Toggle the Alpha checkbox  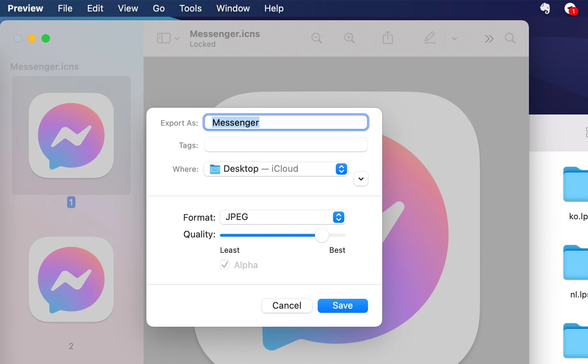[225, 265]
